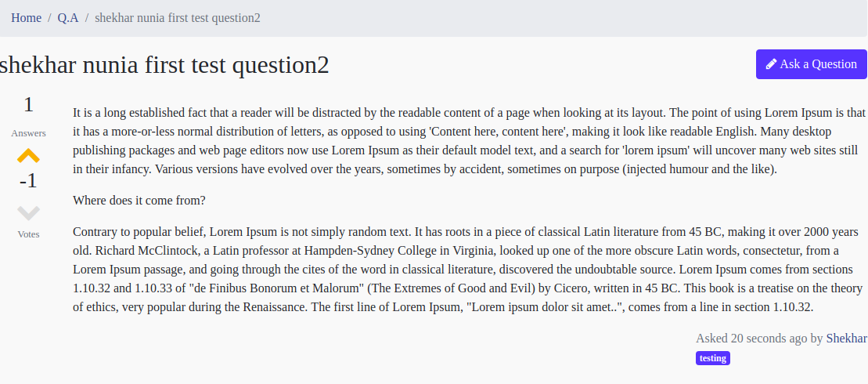Click the vote score -1
The height and width of the screenshot is (384, 868).
click(28, 181)
